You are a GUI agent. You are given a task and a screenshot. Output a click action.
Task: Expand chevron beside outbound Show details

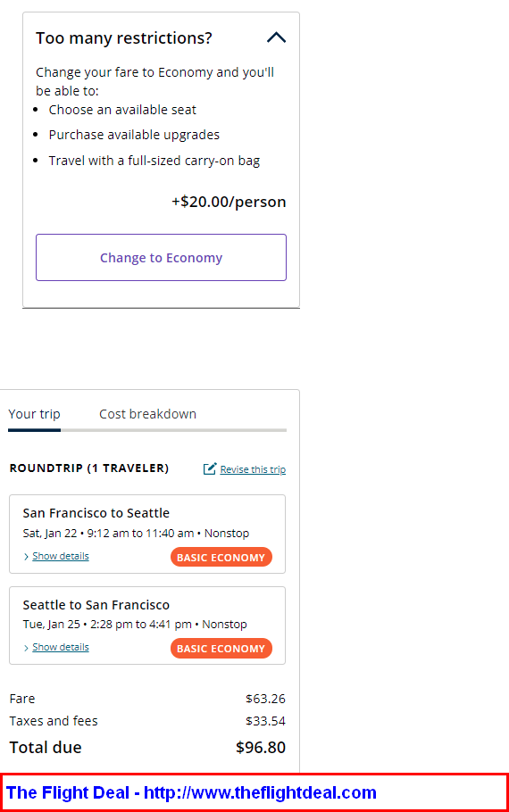[26, 557]
